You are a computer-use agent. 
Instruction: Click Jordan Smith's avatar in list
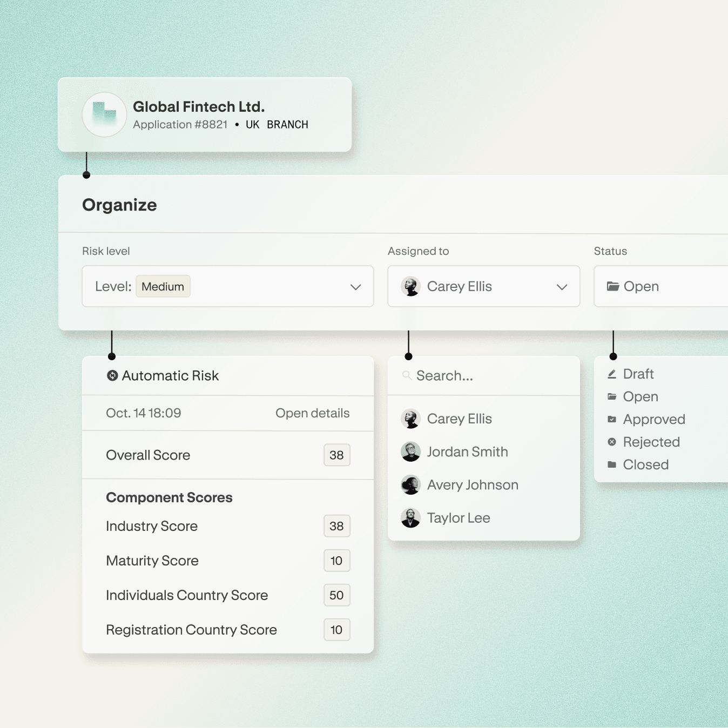click(x=410, y=452)
